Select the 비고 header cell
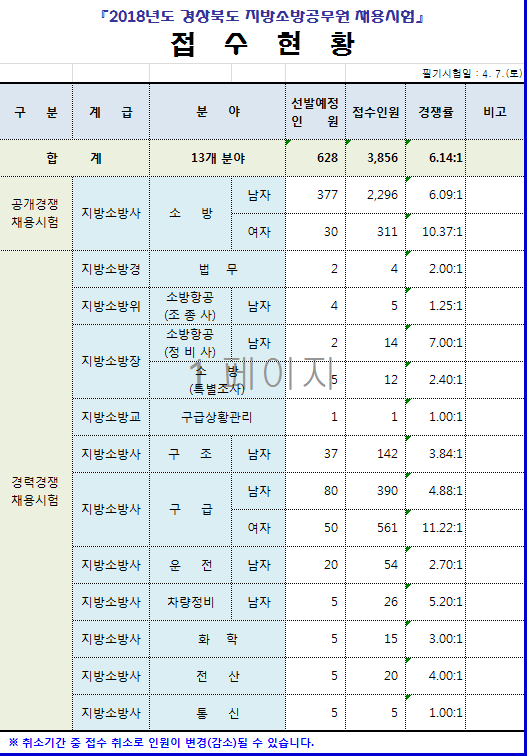The width and height of the screenshot is (527, 756). coord(495,112)
